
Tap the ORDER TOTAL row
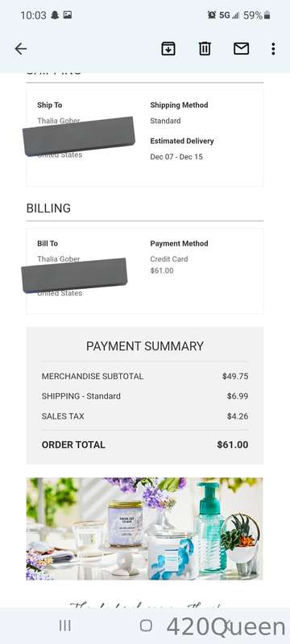click(144, 444)
